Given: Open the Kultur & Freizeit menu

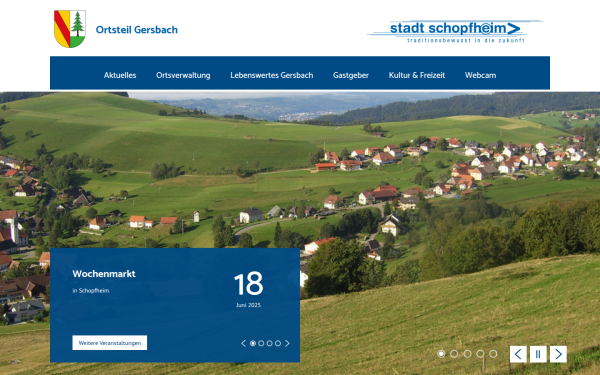Looking at the screenshot, I should coord(417,75).
